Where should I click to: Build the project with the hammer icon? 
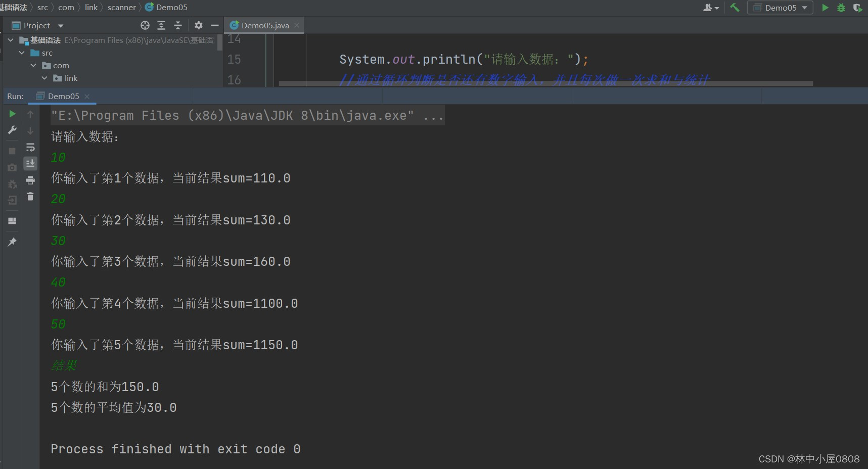point(735,8)
